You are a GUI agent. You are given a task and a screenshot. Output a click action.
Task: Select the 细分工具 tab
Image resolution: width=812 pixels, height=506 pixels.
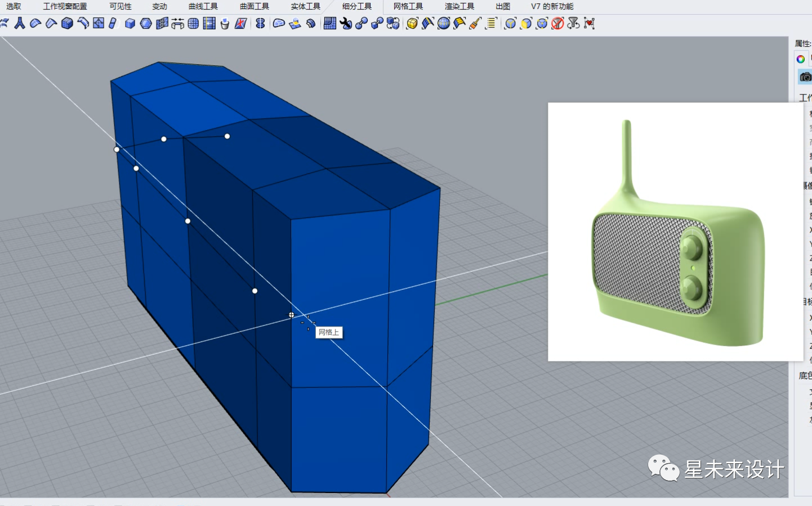(357, 6)
